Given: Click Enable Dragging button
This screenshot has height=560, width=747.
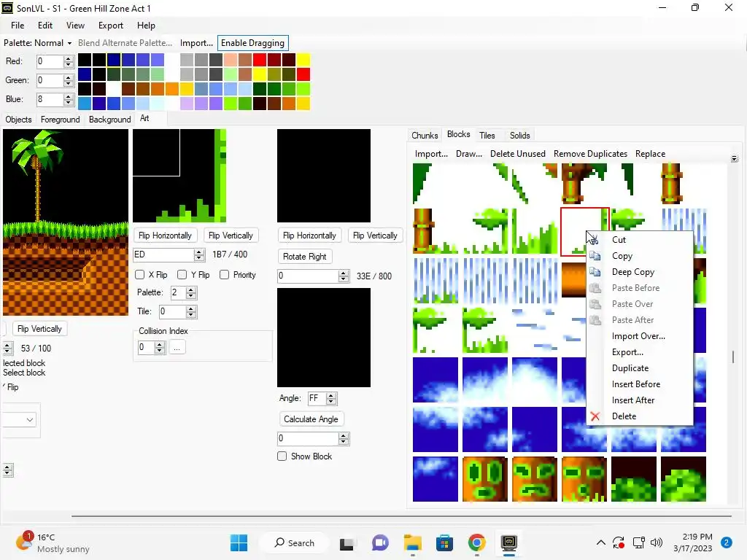Looking at the screenshot, I should tap(252, 43).
